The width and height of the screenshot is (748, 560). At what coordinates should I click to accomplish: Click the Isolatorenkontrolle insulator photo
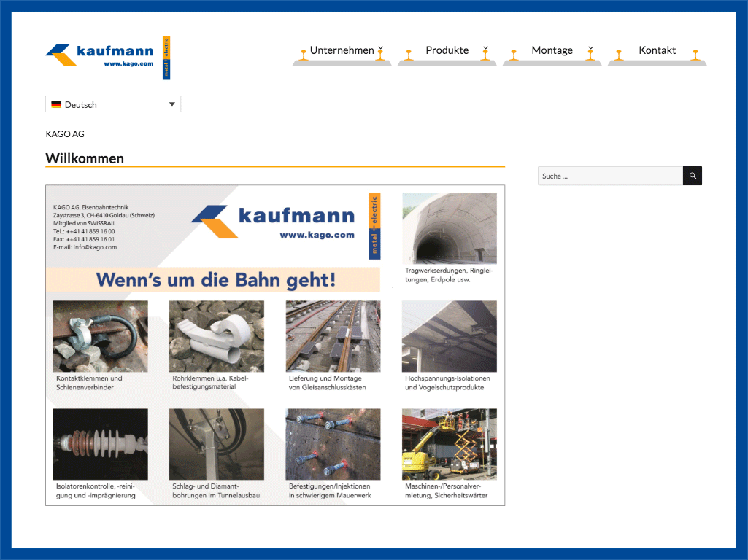(x=101, y=444)
